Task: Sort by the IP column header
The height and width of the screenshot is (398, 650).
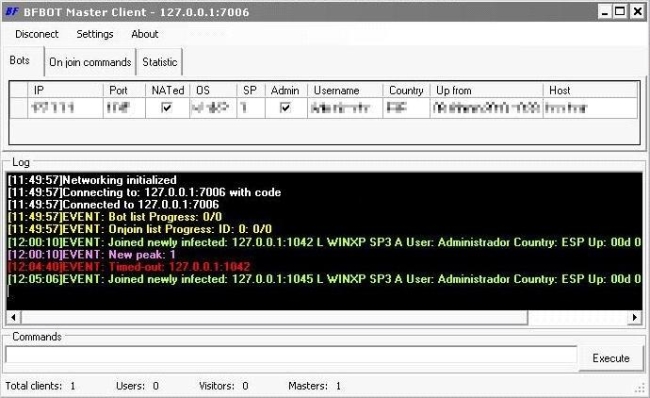Action: click(x=65, y=90)
